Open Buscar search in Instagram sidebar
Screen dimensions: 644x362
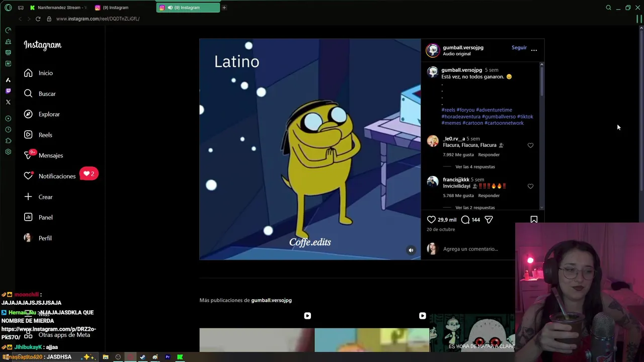[40, 94]
